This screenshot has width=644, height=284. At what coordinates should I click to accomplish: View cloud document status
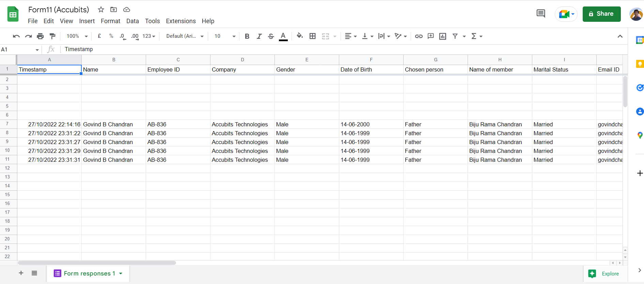(127, 10)
